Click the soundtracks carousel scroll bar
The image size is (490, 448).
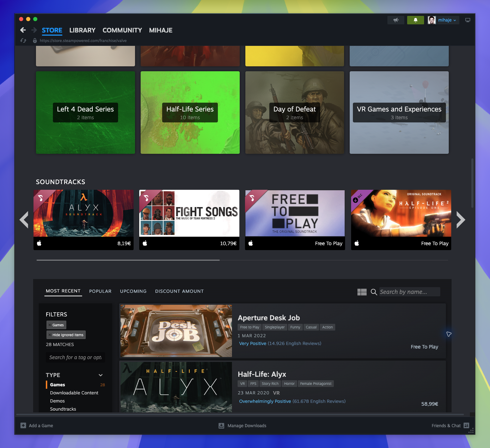coord(128,260)
